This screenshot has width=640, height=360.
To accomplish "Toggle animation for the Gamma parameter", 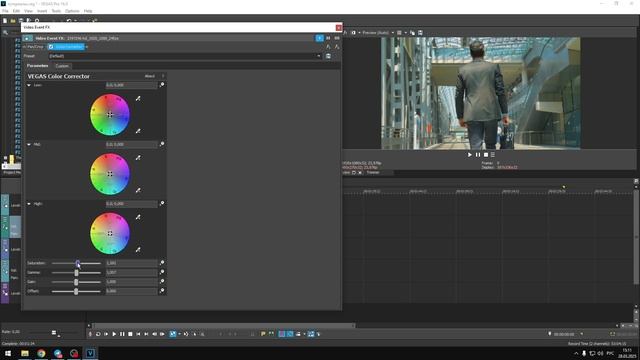I will [162, 272].
